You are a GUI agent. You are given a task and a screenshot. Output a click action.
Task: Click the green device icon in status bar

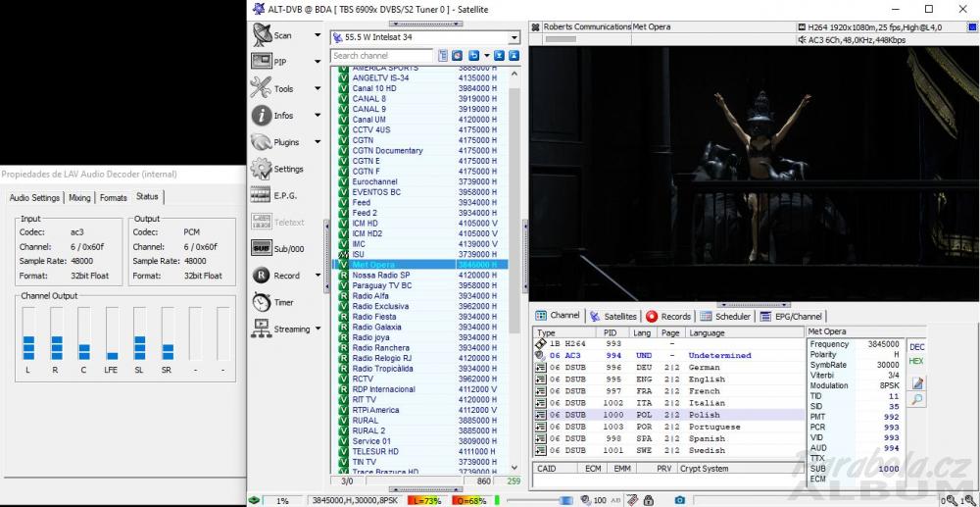coord(254,500)
